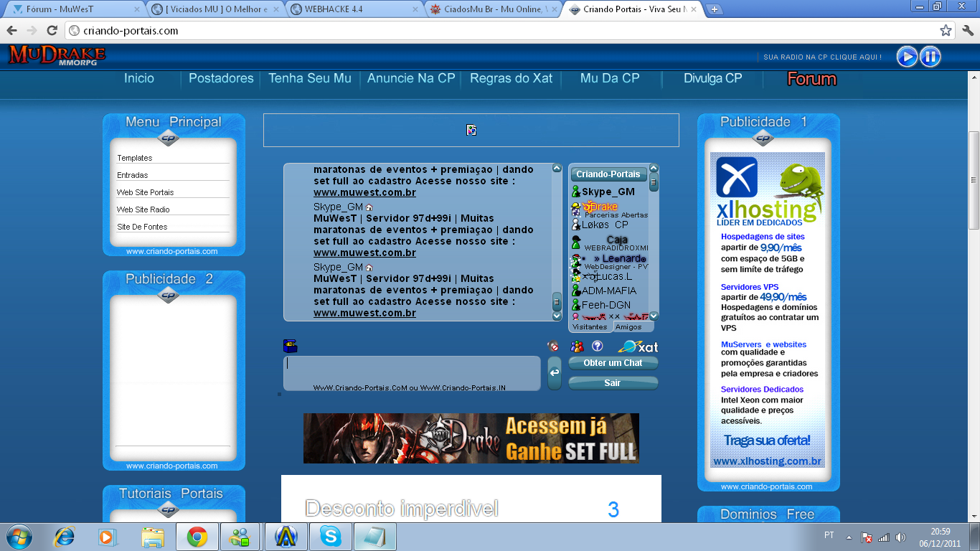Click Feeh-DGN's avatar in visitor list
980x551 pixels.
(575, 305)
